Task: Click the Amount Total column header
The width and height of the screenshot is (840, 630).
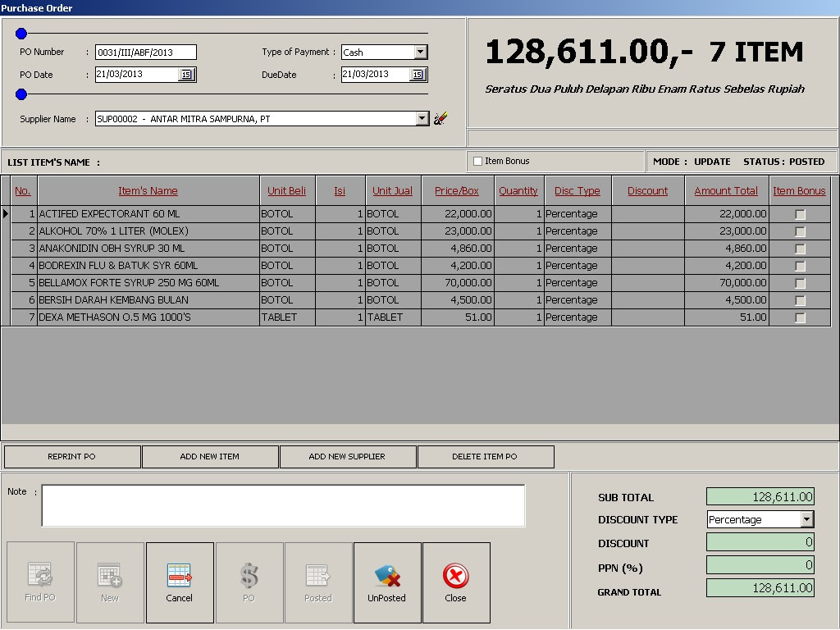Action: [x=726, y=190]
